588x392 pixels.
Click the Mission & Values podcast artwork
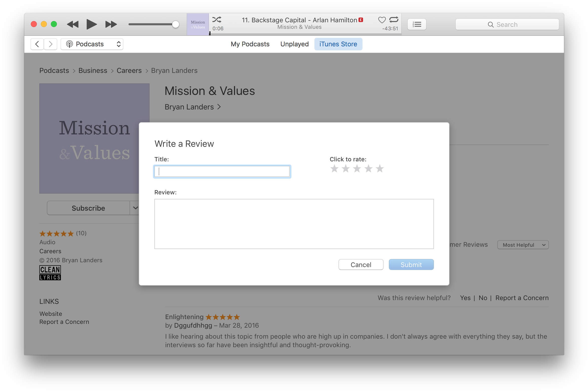pos(94,138)
